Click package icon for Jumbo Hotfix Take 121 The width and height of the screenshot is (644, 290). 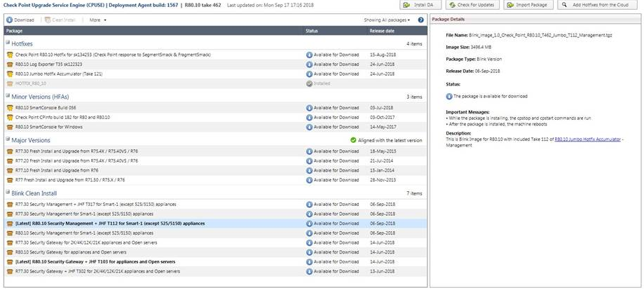click(10, 74)
